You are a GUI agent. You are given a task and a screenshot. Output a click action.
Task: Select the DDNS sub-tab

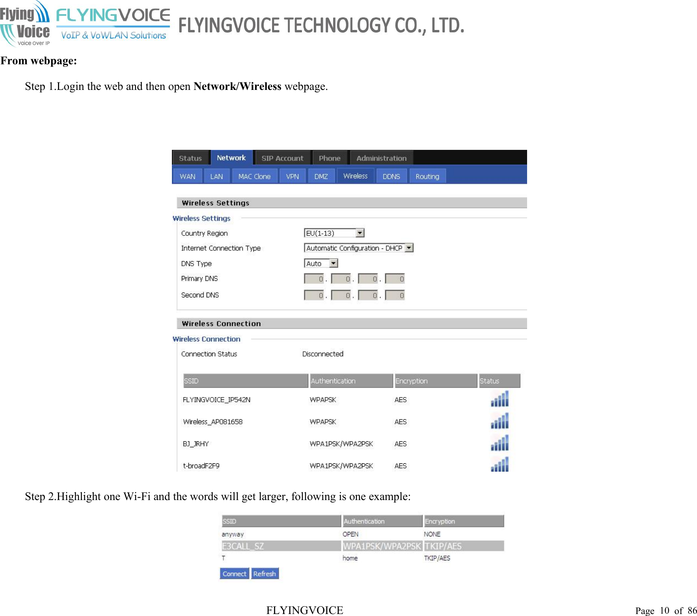point(391,176)
